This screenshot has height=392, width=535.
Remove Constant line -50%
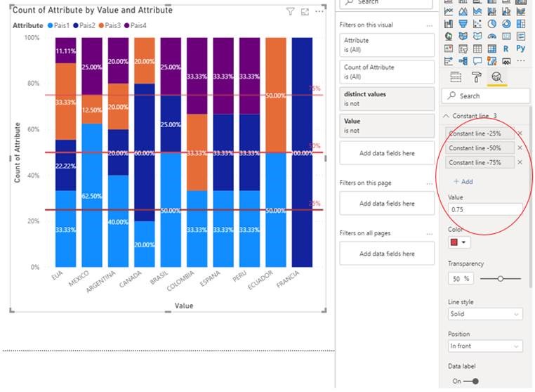point(520,148)
